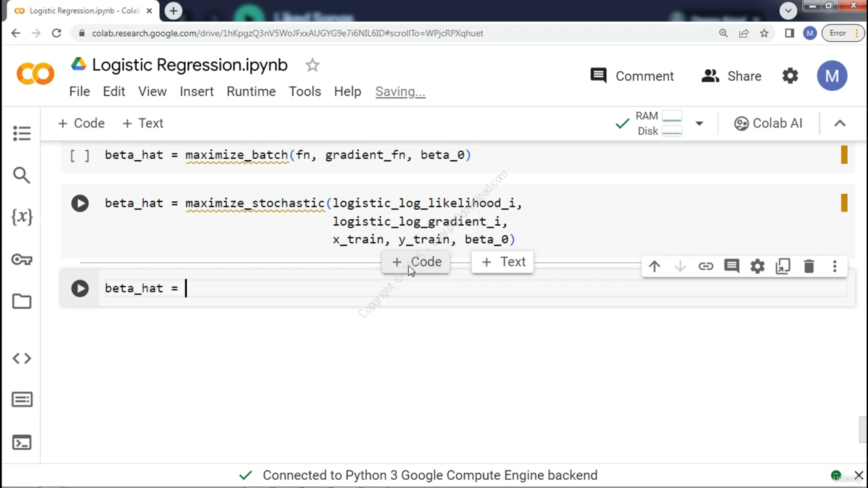This screenshot has height=488, width=868.
Task: Click the Saving... status link
Action: 400,91
